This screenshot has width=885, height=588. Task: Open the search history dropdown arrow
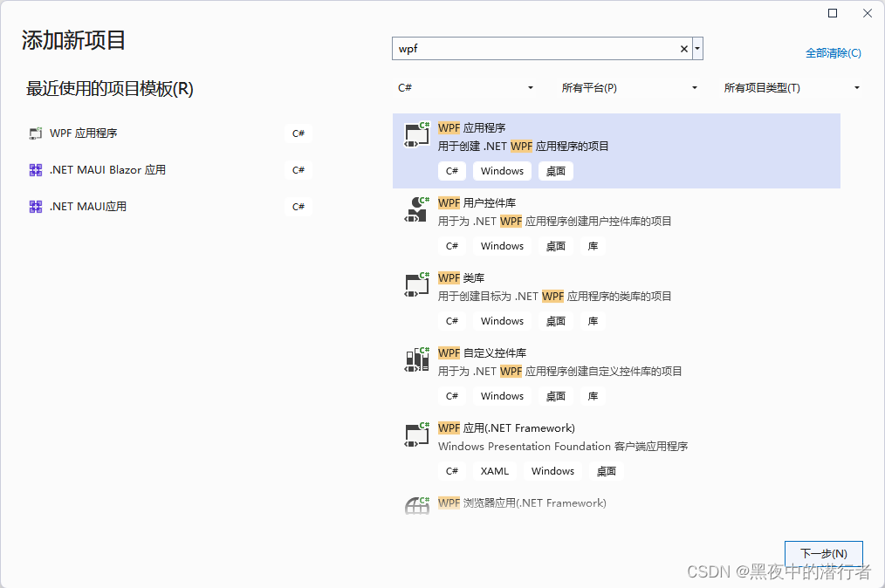coord(698,48)
